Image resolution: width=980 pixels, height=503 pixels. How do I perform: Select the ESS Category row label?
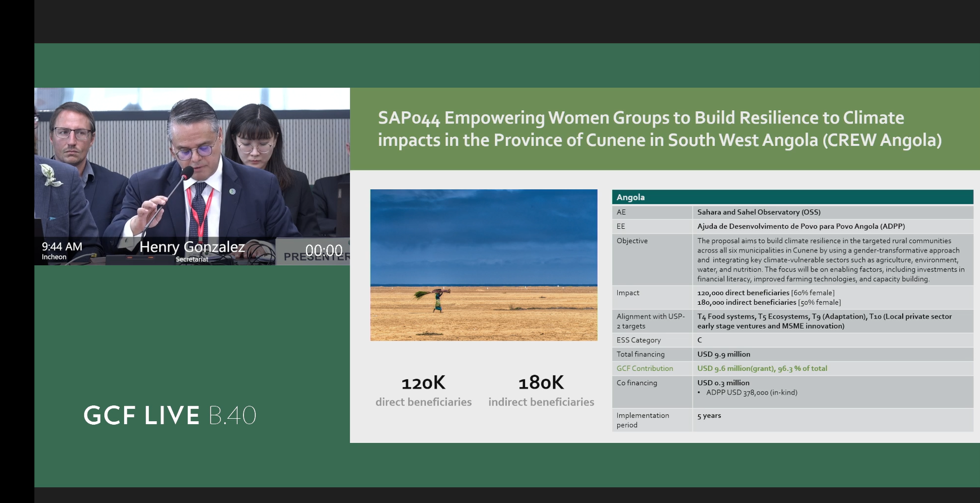(638, 340)
